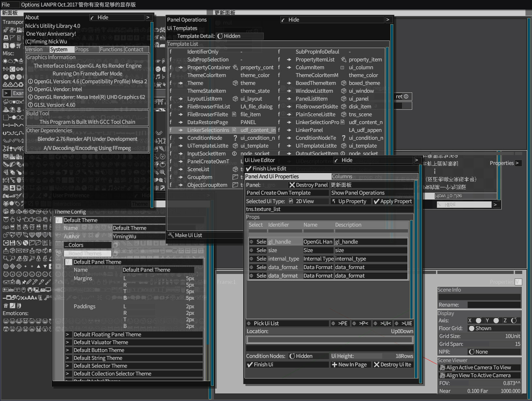
Task: Click the shopping cart icon in Transport
Action: point(19,45)
